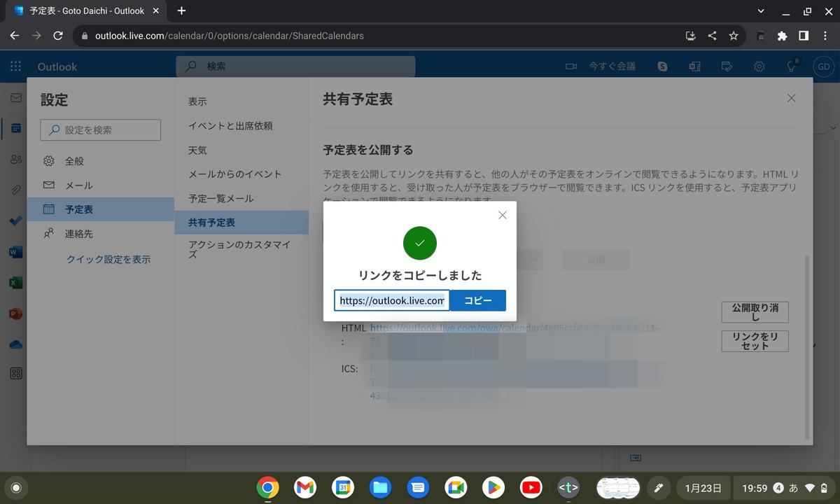
Task: Open the tab search dropdown arrow
Action: [x=762, y=10]
